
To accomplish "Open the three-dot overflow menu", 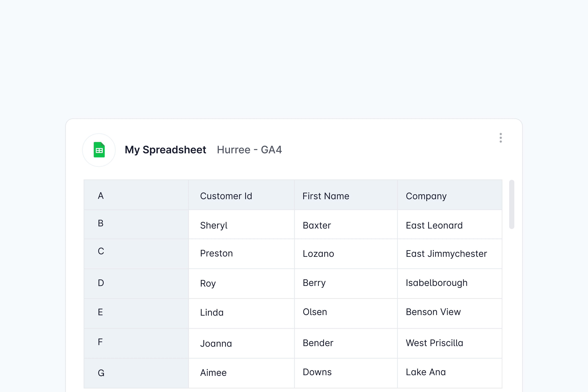I will 501,138.
